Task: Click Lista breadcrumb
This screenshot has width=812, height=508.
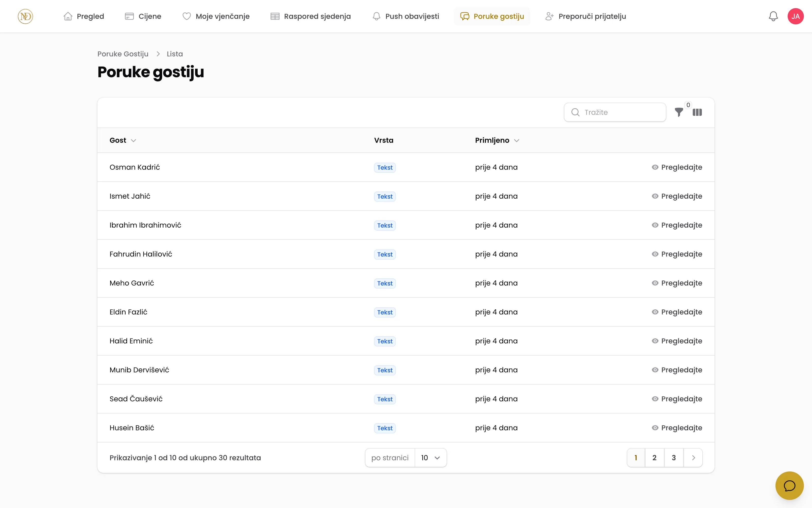Action: [175, 54]
